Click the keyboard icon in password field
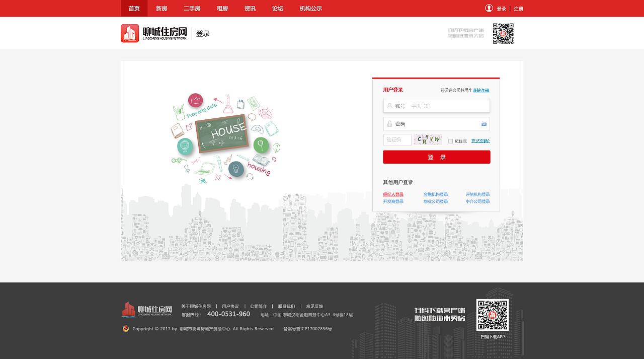The width and height of the screenshot is (644, 359). [484, 124]
